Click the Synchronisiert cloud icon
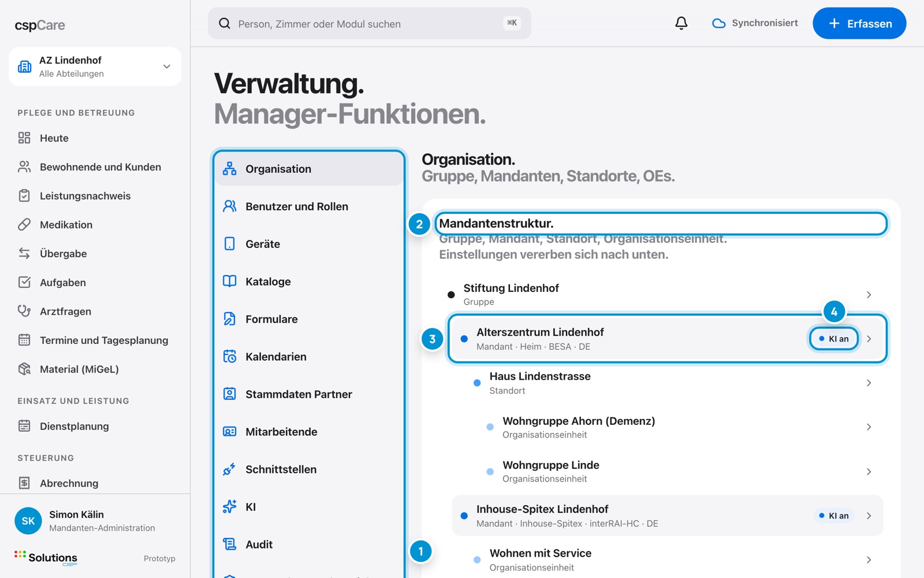The height and width of the screenshot is (578, 924). click(718, 23)
